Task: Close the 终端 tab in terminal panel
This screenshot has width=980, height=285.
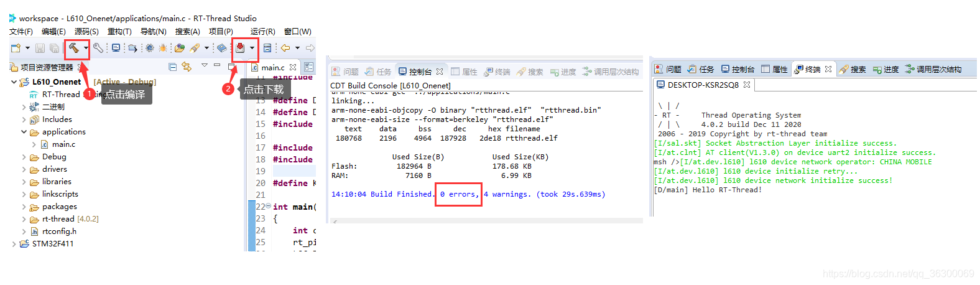Action: click(x=828, y=69)
